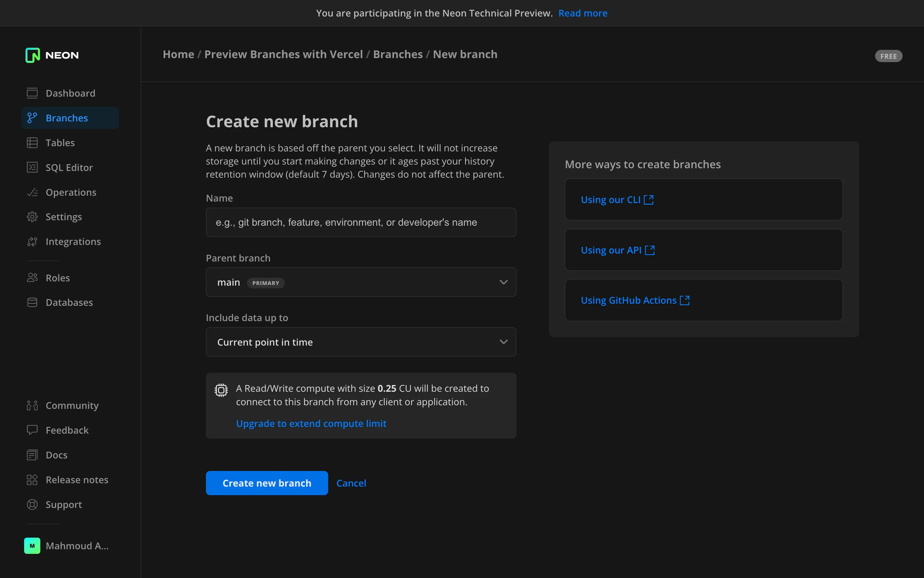Image resolution: width=924 pixels, height=578 pixels.
Task: Click the Dashboard sidebar icon
Action: pyautogui.click(x=32, y=93)
